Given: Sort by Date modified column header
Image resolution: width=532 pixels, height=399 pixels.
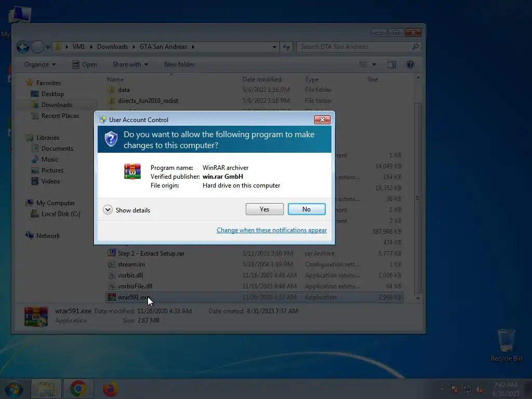Looking at the screenshot, I should [262, 79].
